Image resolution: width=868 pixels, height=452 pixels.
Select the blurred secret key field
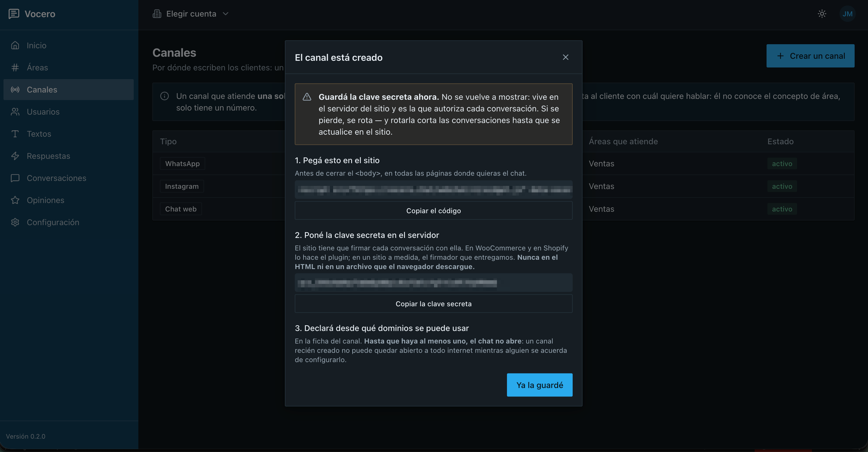pyautogui.click(x=433, y=283)
